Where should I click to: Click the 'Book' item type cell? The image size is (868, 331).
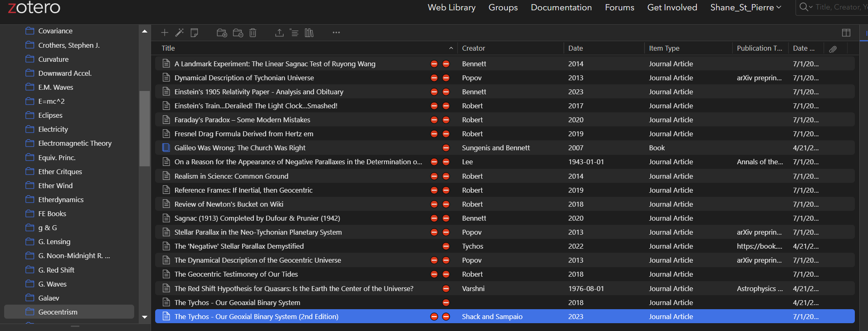coord(656,148)
